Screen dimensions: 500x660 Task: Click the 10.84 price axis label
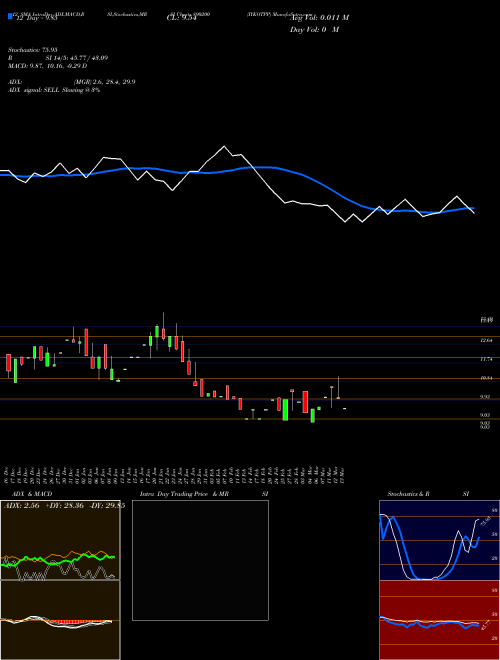coord(487,378)
